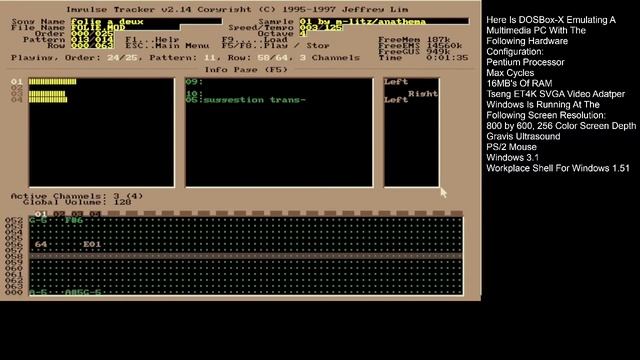Select the Row value 000/063

tap(92, 45)
